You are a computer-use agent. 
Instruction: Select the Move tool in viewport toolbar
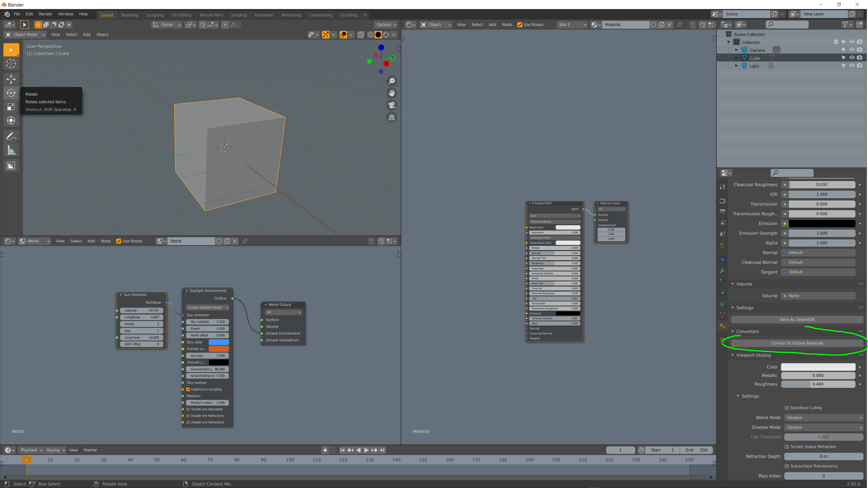[11, 79]
